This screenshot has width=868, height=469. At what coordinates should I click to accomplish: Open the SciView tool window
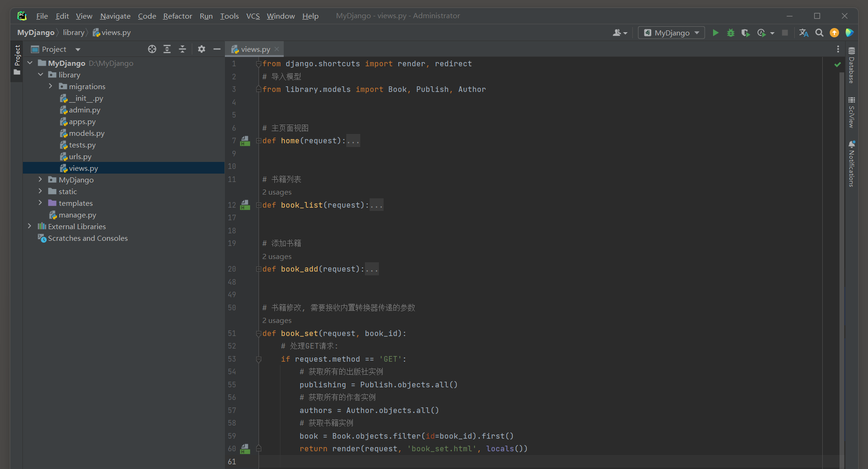852,112
